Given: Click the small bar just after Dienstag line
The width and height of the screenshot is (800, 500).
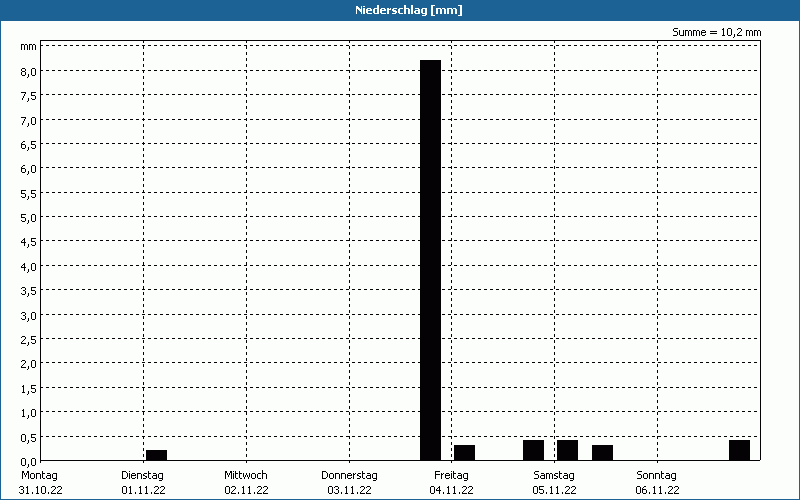Looking at the screenshot, I should (157, 455).
